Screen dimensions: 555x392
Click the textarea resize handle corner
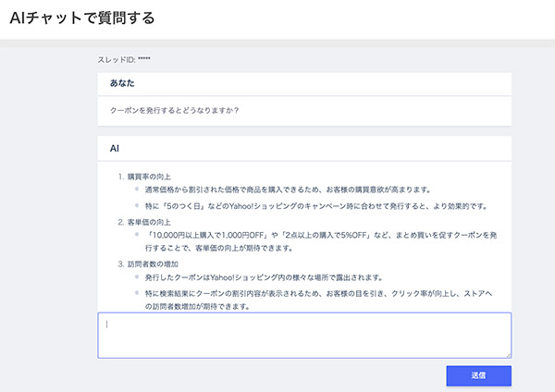[x=508, y=355]
